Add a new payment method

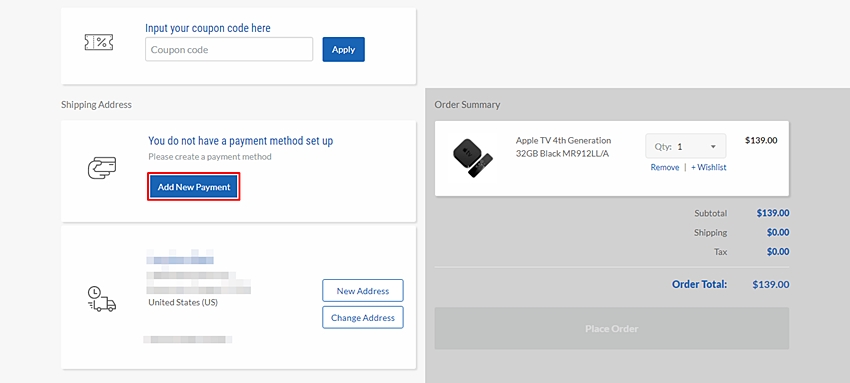194,187
